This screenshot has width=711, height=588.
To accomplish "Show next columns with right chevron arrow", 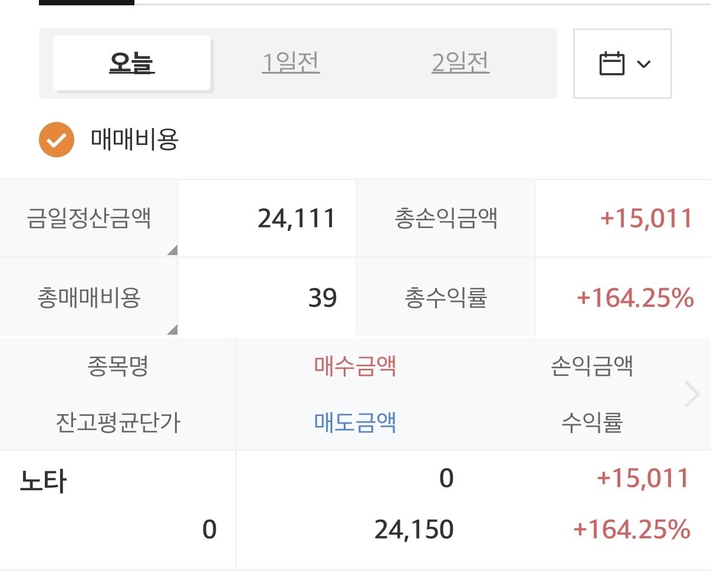I will click(692, 394).
